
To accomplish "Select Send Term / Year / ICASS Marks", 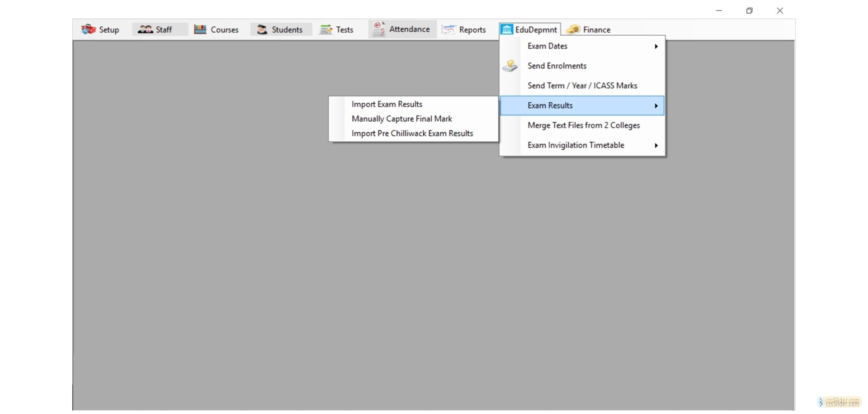I will [x=582, y=86].
